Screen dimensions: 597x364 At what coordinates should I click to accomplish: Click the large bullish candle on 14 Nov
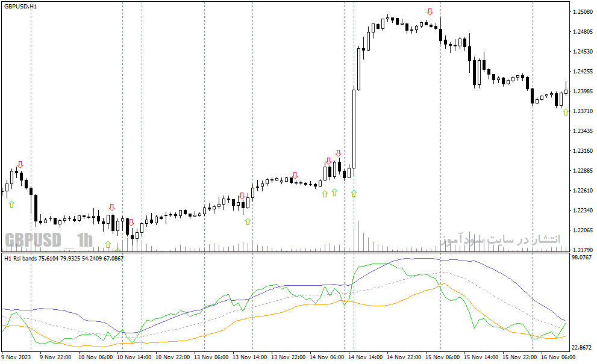point(354,129)
